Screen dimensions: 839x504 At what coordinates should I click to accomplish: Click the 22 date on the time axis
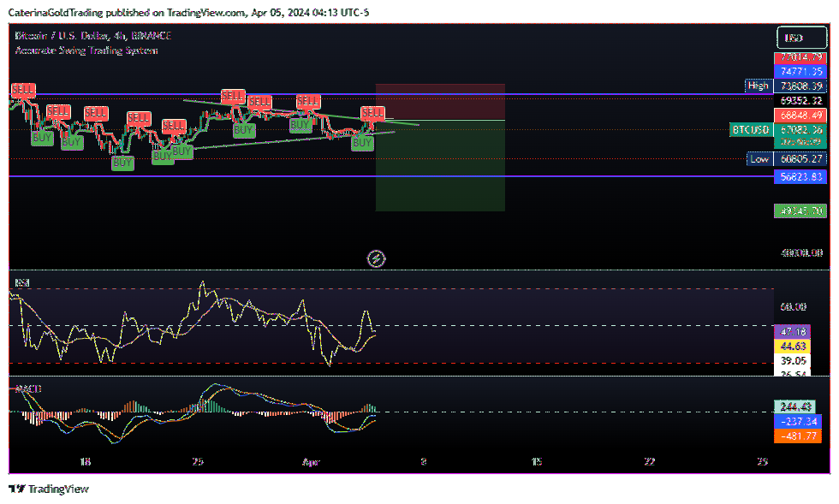pyautogui.click(x=650, y=461)
